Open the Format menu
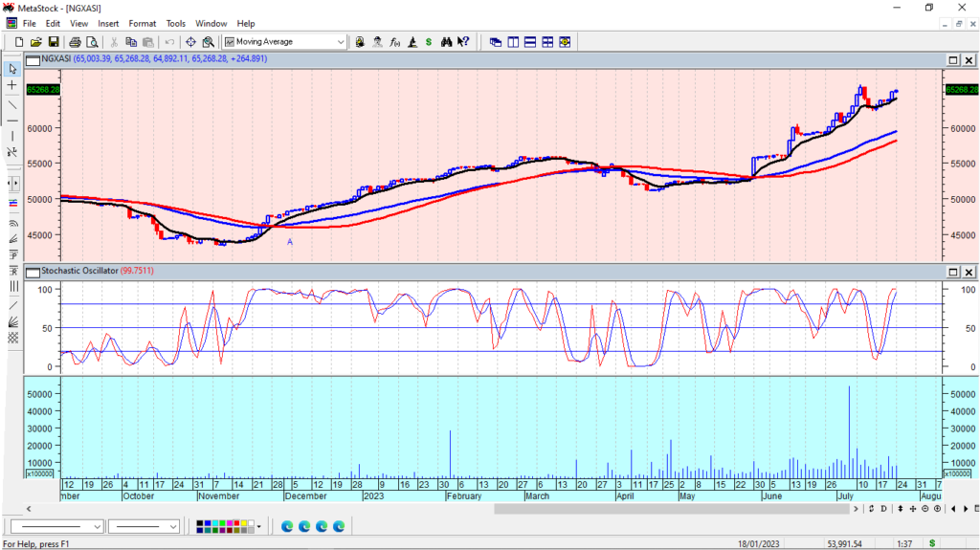Screen dimensions: 980x550 142,23
